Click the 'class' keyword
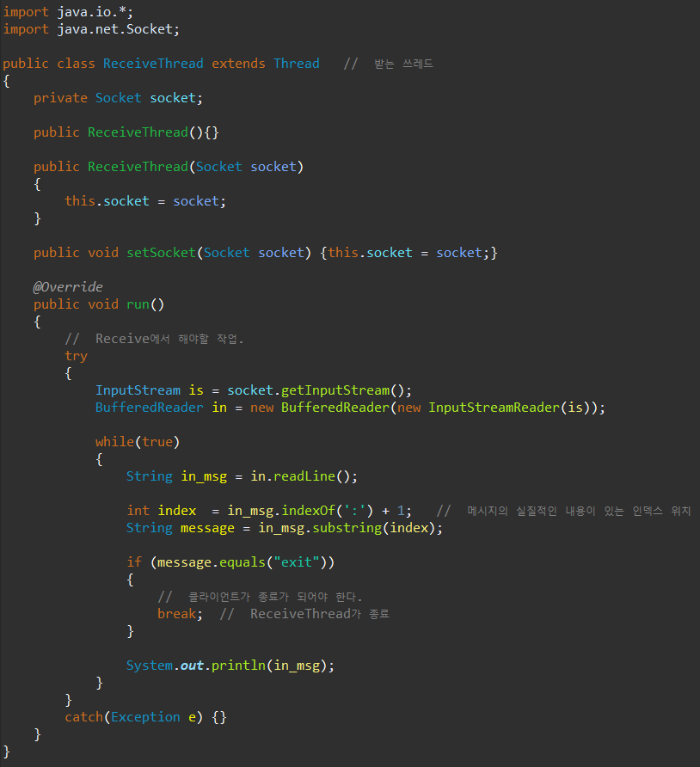Viewport: 700px width, 767px height. [x=76, y=64]
